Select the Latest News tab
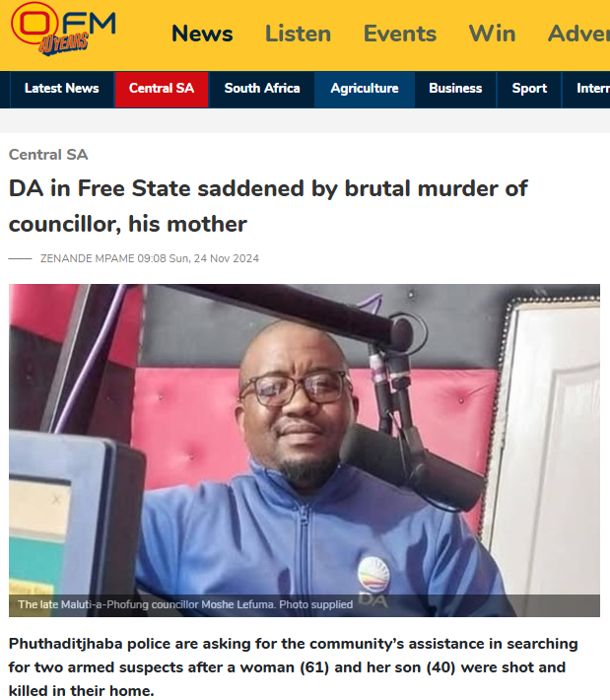 61,89
